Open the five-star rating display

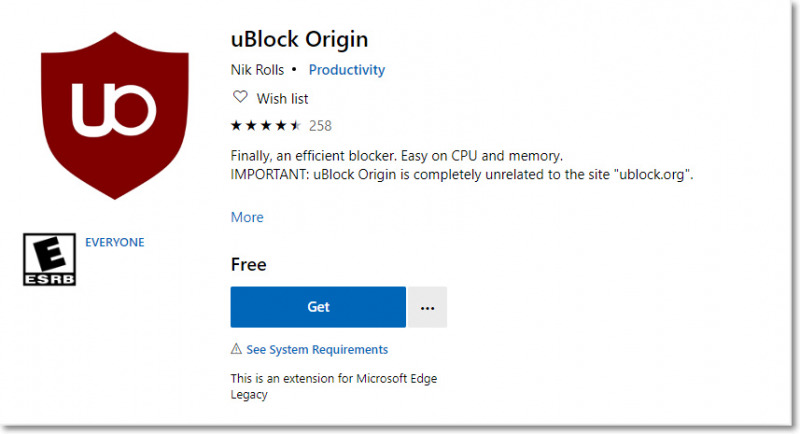pos(266,125)
